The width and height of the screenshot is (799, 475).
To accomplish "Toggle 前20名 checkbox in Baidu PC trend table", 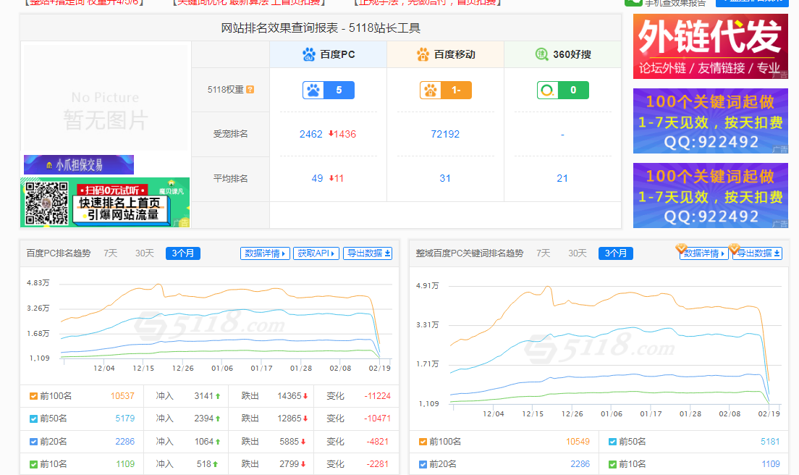I will click(34, 441).
